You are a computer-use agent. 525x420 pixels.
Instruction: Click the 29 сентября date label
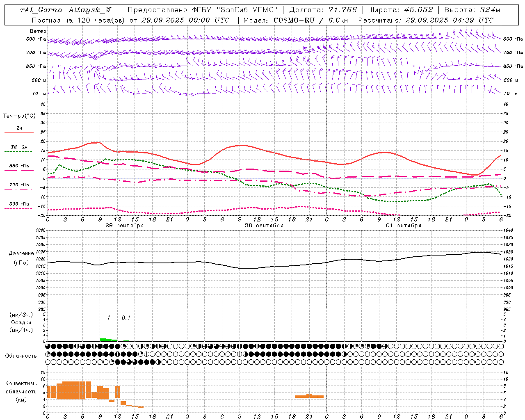(125, 225)
